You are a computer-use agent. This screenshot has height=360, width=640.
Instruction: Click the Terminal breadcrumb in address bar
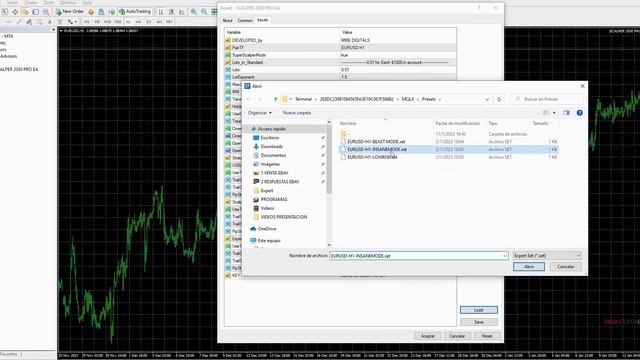(303, 99)
